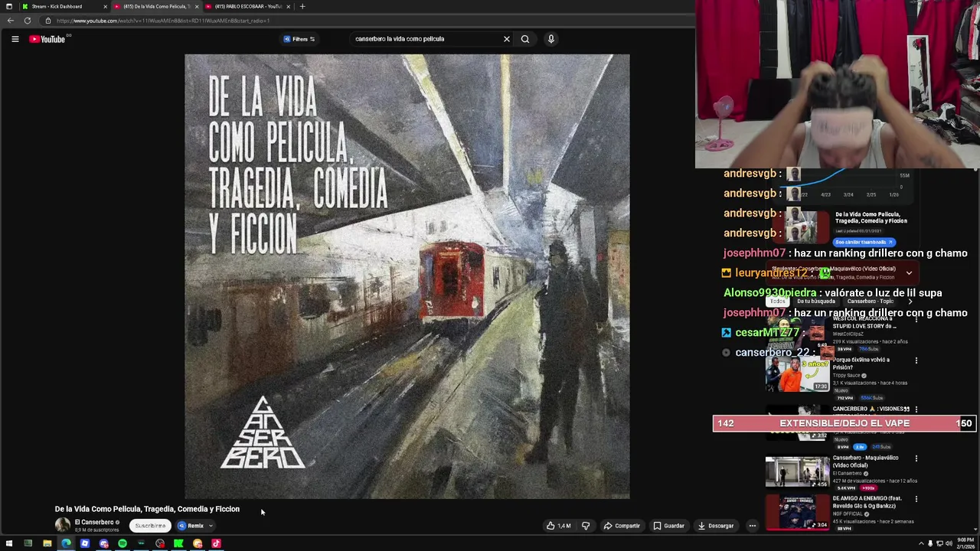Image resolution: width=980 pixels, height=551 pixels.
Task: Open options for CANCERBERO VISIONES video
Action: click(916, 409)
